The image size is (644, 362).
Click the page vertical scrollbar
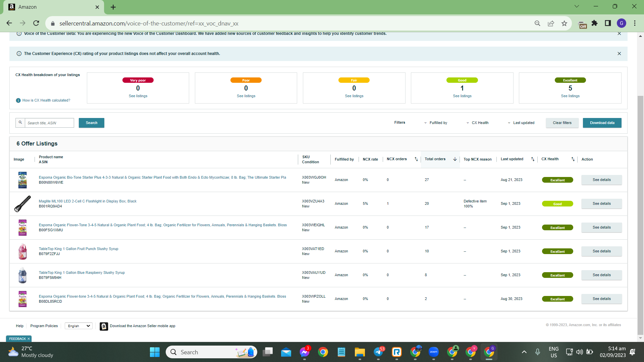pos(640,215)
